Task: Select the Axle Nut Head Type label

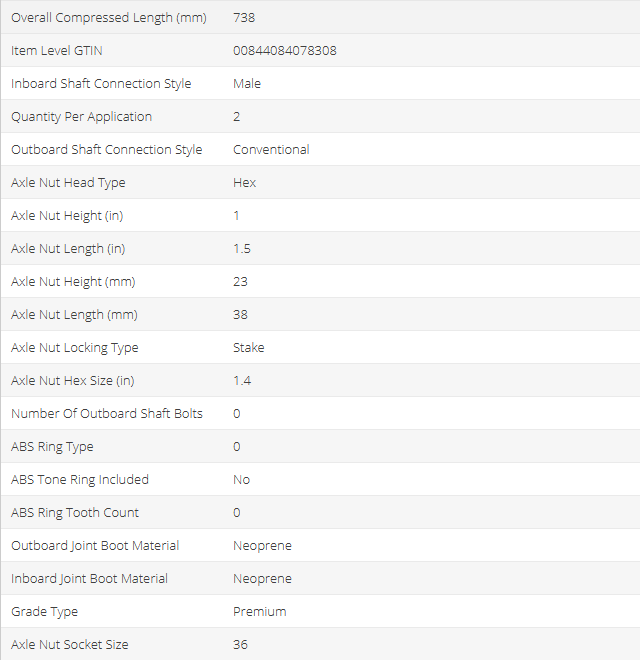Action: click(68, 182)
